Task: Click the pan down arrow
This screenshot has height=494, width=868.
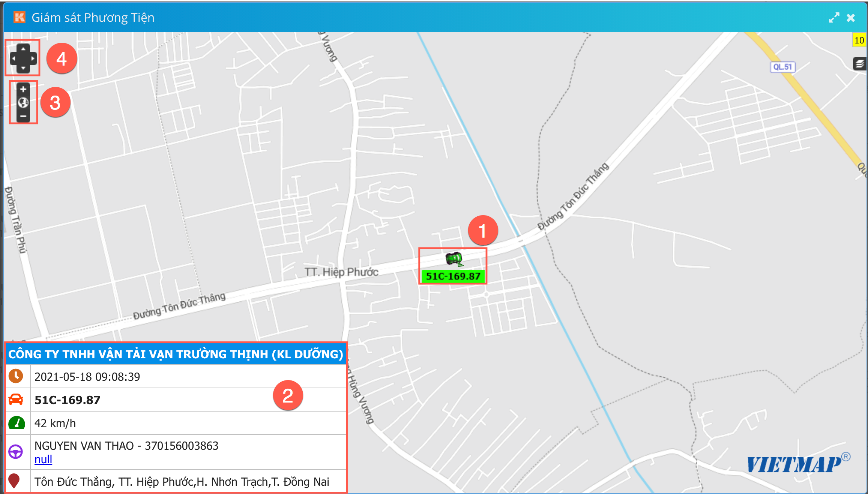Action: click(x=23, y=68)
